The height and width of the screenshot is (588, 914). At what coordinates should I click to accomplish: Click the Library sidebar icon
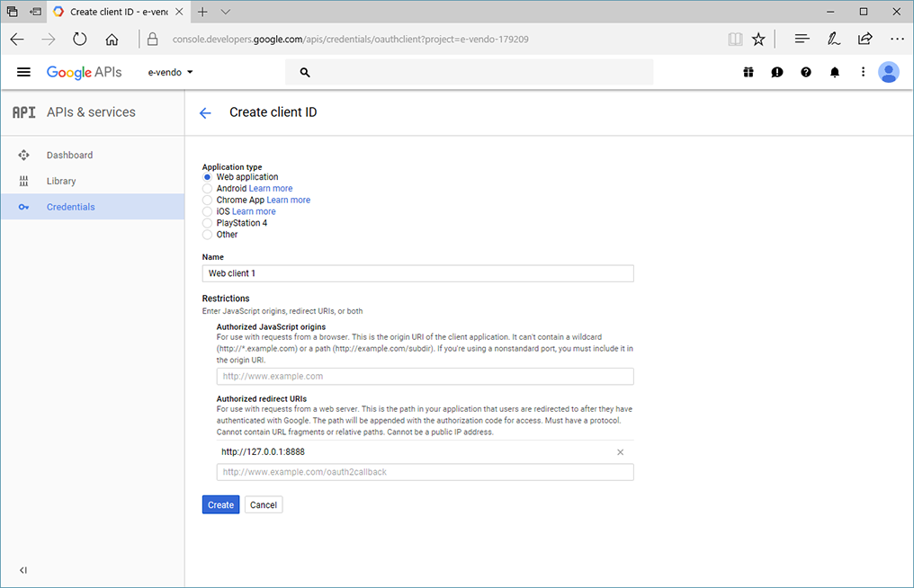[x=23, y=182]
